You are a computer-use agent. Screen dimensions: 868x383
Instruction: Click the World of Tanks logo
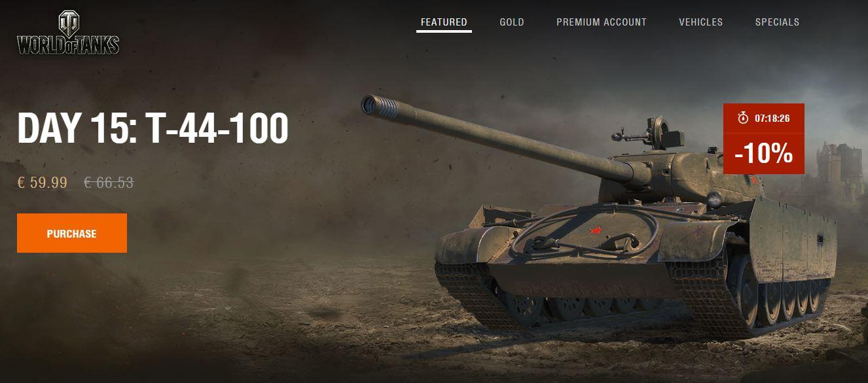[x=68, y=34]
